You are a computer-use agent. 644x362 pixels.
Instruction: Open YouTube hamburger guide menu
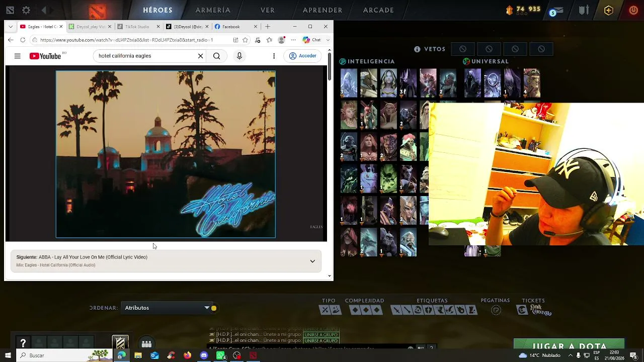tap(18, 56)
